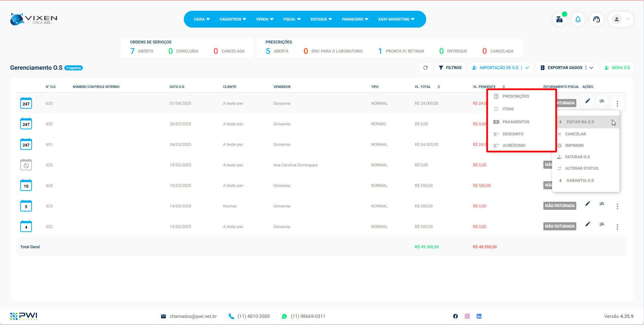Click the cash register icon

[560, 20]
